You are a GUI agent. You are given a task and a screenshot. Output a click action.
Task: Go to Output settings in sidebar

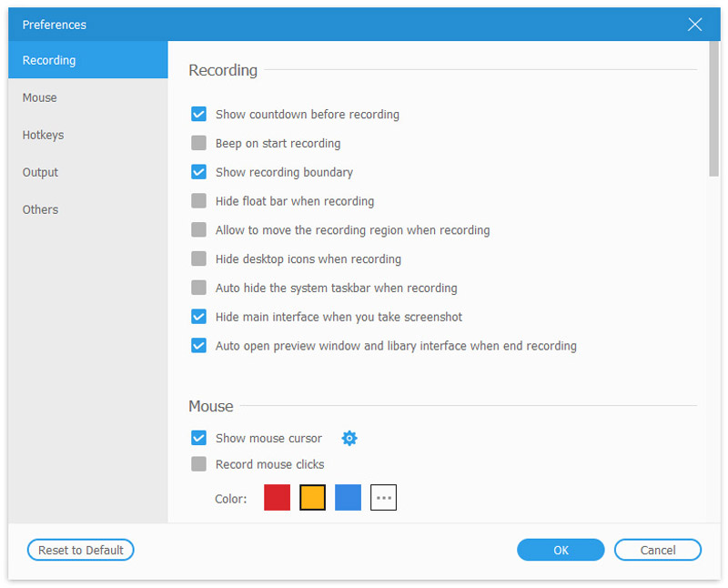[41, 172]
